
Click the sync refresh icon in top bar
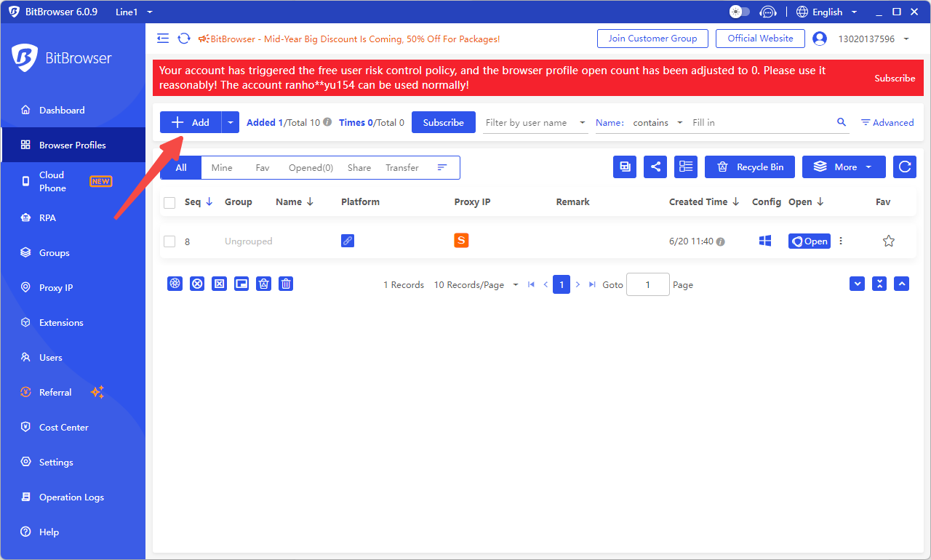coord(184,39)
